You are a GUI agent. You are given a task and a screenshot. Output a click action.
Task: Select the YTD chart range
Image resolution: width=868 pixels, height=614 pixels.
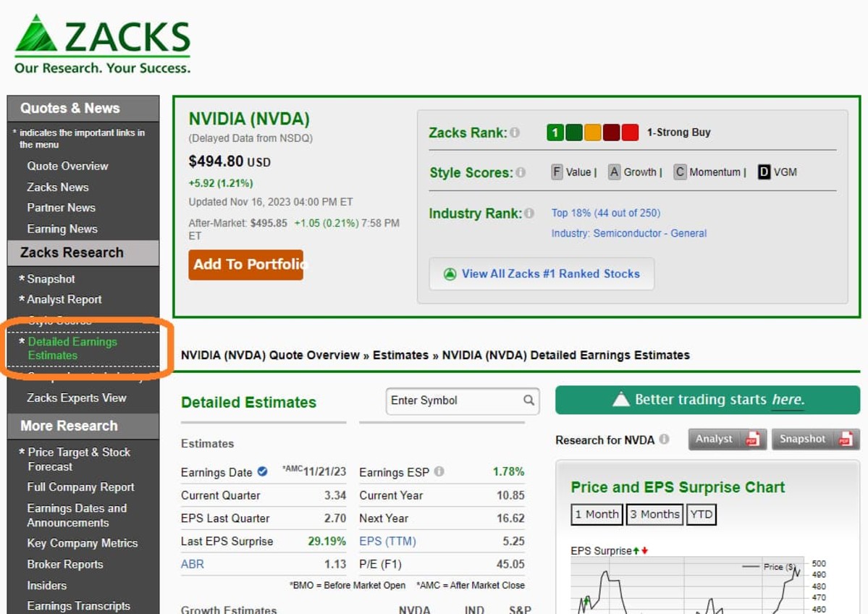click(x=701, y=514)
